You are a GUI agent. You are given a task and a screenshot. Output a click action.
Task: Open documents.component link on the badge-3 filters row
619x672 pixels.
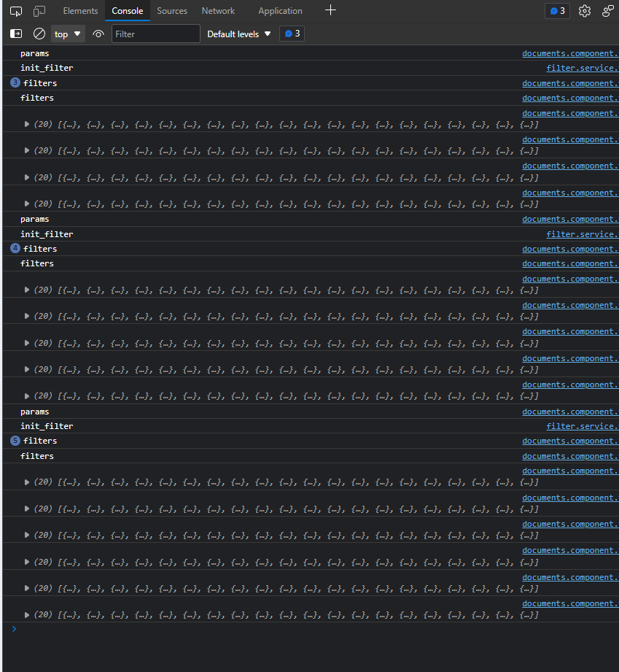click(x=570, y=84)
